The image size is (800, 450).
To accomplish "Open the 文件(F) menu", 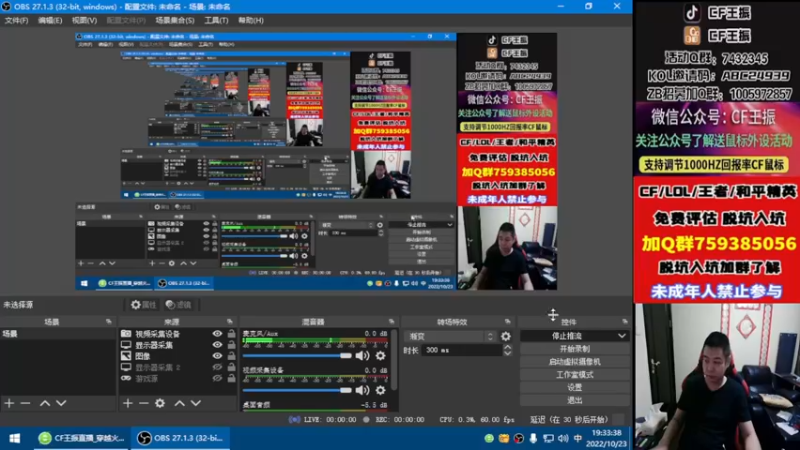I will 16,20.
